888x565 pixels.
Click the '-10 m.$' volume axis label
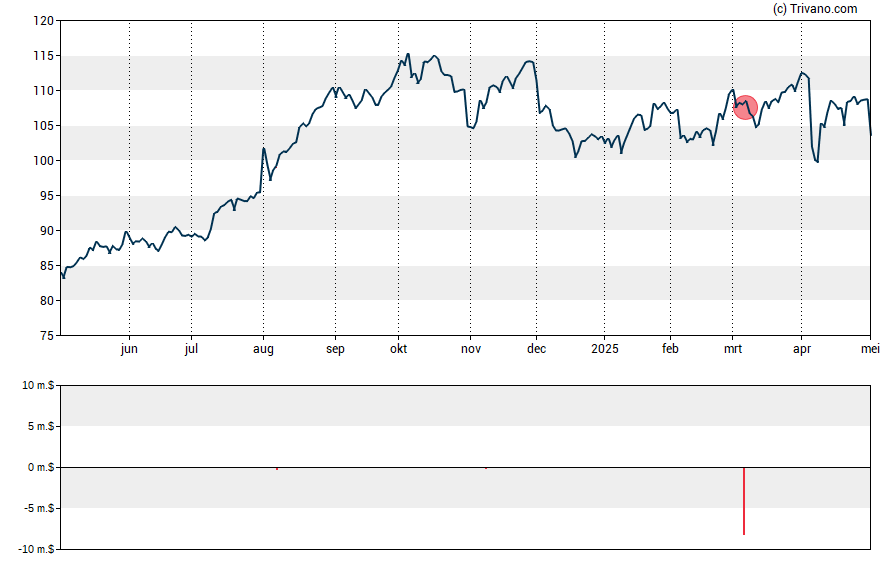37,549
